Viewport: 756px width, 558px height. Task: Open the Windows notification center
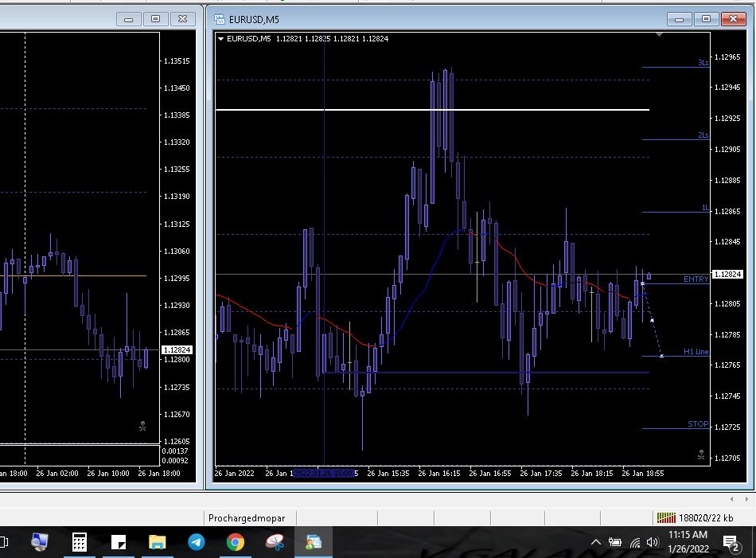click(x=730, y=543)
